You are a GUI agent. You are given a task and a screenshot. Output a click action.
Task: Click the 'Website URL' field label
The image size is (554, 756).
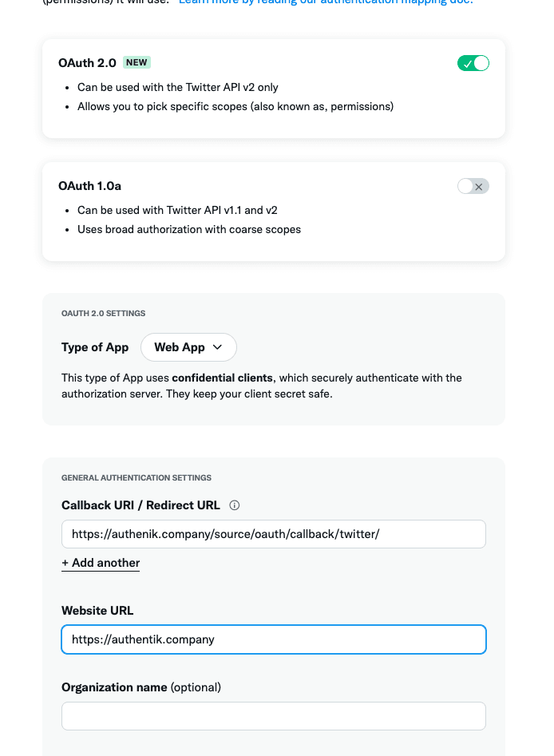97,611
